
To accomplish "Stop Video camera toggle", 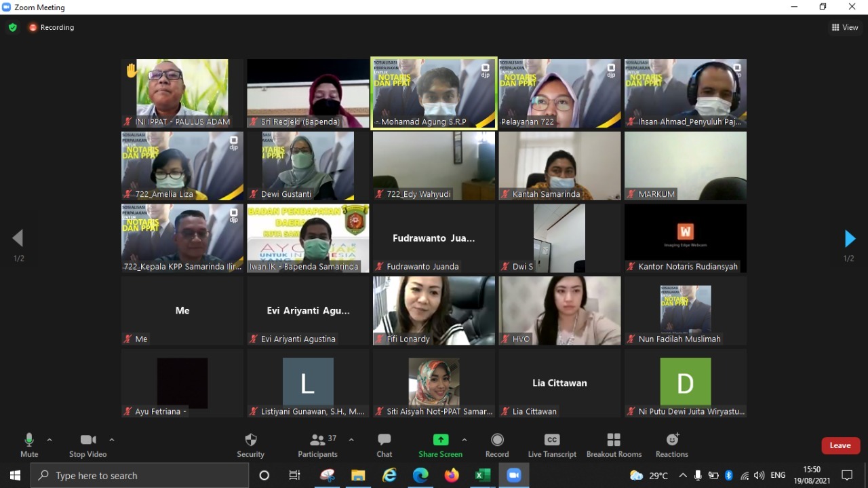I will click(x=87, y=445).
